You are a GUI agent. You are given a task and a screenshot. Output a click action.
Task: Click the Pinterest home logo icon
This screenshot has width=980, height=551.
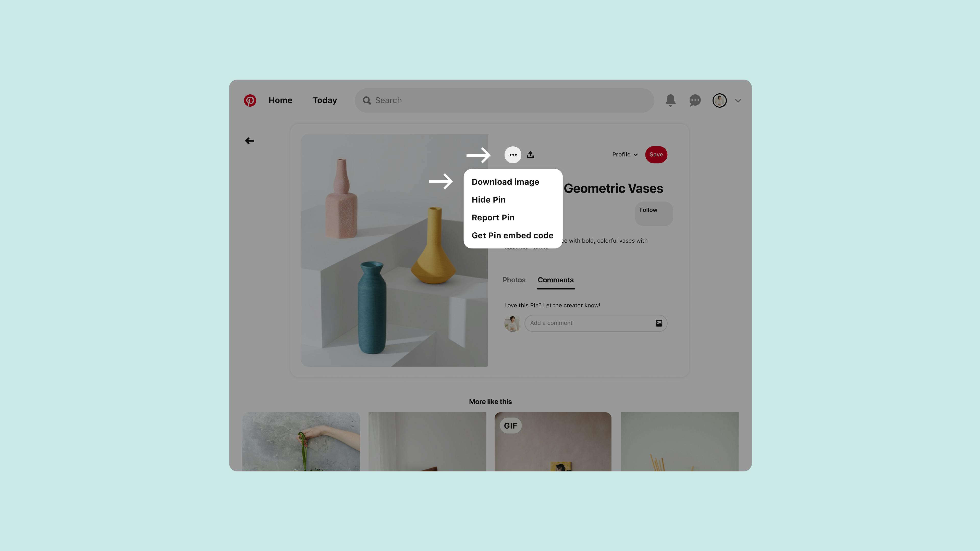[249, 100]
